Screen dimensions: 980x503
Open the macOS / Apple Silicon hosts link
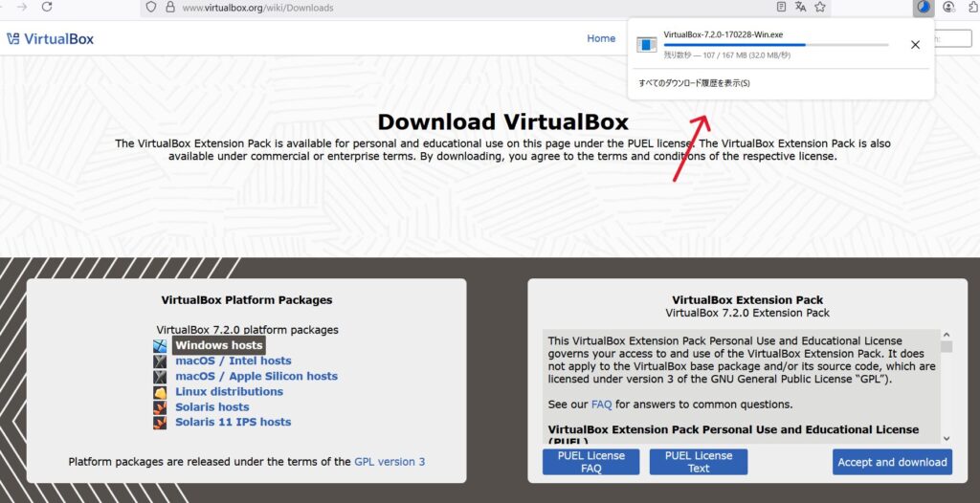(x=256, y=376)
